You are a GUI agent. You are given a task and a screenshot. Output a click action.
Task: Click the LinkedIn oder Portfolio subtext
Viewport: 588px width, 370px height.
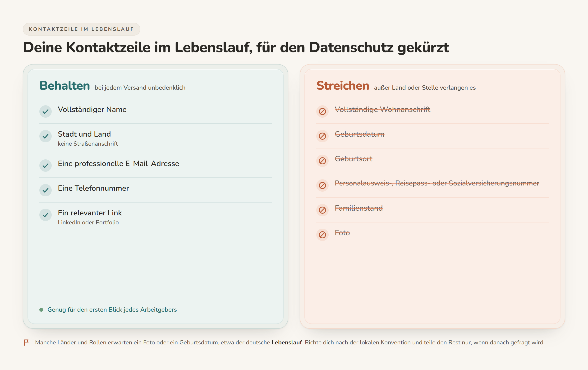88,222
